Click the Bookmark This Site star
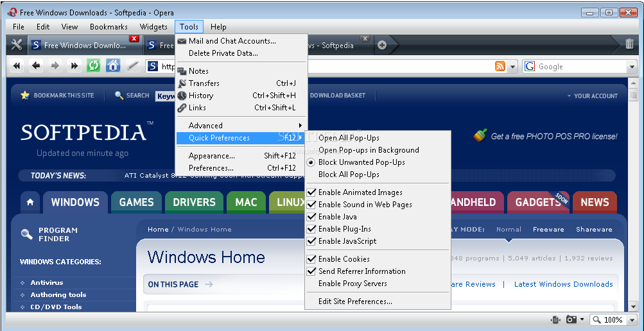Viewport: 644px width, 331px height. (x=25, y=96)
